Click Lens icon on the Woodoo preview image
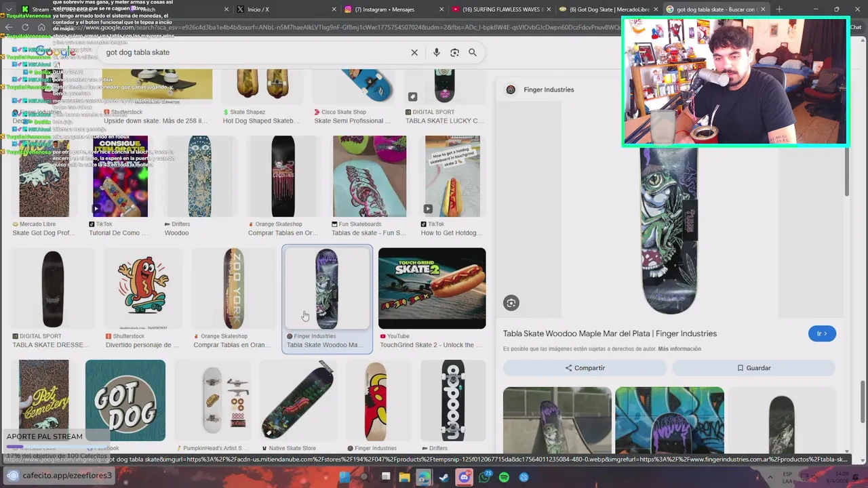Image resolution: width=868 pixels, height=488 pixels. pos(511,303)
